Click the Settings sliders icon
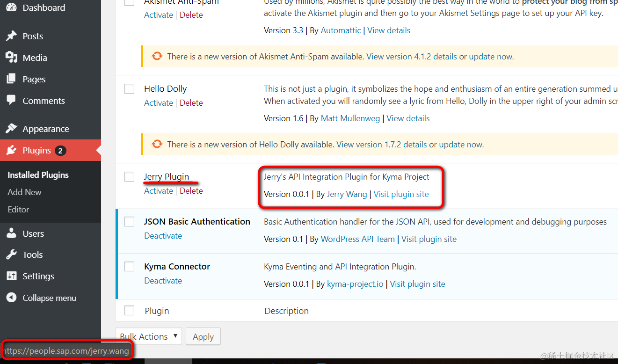Viewport: 618px width, 364px height. click(11, 276)
